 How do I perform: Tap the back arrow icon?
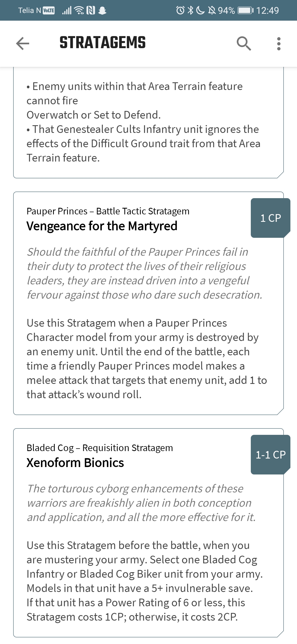[23, 43]
